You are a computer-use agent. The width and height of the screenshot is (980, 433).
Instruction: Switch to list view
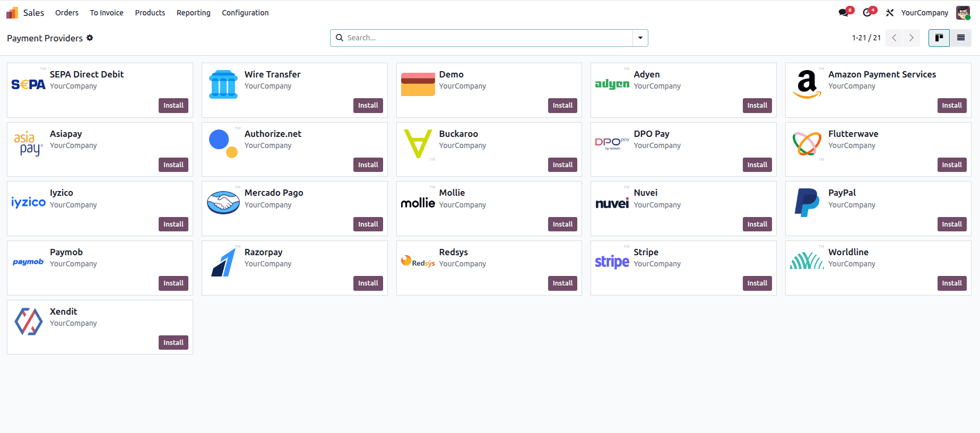[x=961, y=38]
